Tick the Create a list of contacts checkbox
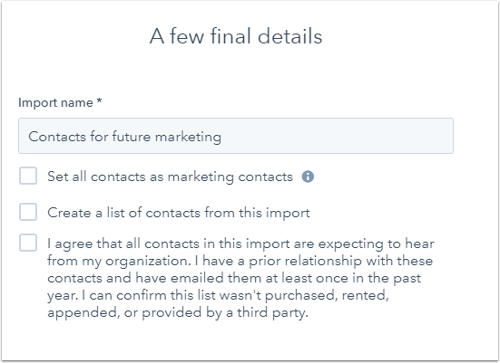The image size is (500, 363). pyautogui.click(x=28, y=212)
